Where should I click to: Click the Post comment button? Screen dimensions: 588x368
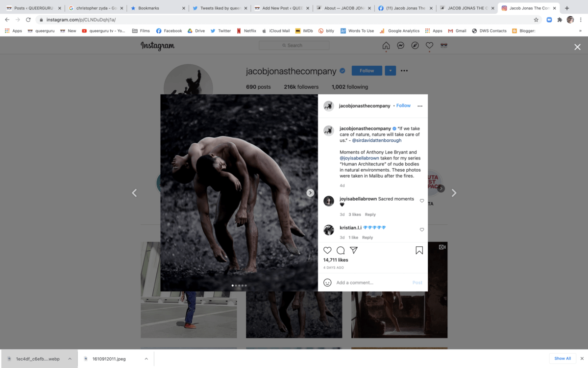pyautogui.click(x=417, y=283)
